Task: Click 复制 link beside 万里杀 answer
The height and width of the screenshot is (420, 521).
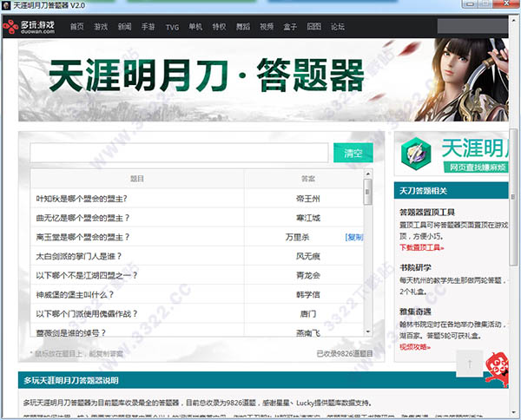Action: pos(353,237)
